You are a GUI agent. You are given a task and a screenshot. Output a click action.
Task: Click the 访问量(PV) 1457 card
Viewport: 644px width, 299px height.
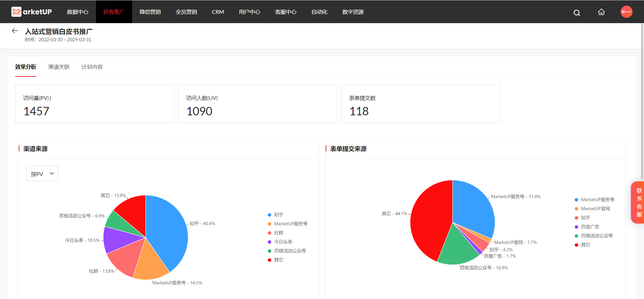tap(95, 104)
